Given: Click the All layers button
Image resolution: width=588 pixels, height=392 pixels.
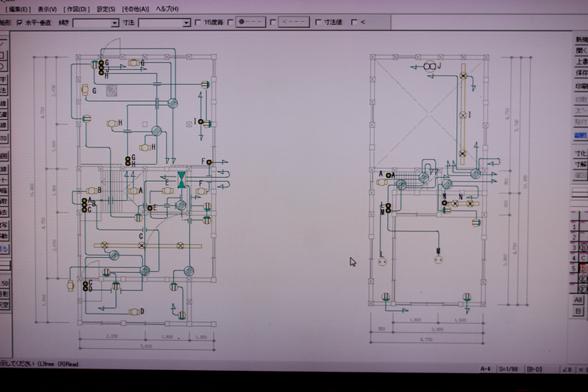Looking at the screenshot, I should point(578,299).
